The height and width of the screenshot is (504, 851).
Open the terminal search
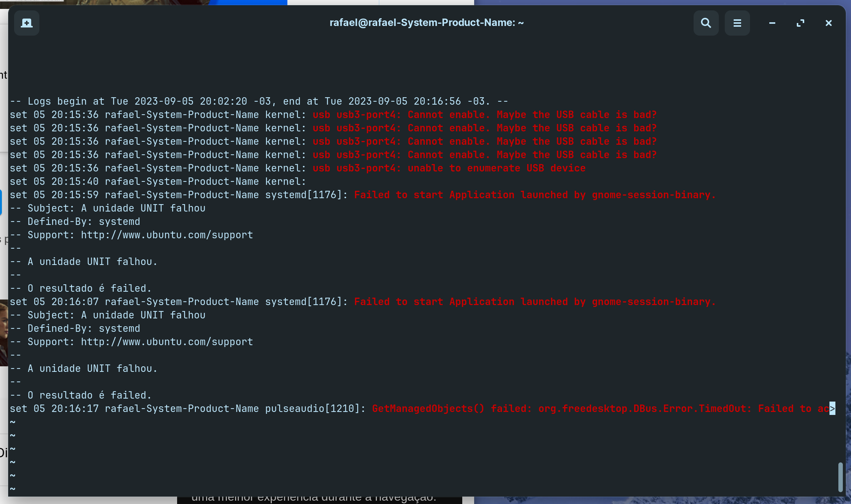[706, 23]
